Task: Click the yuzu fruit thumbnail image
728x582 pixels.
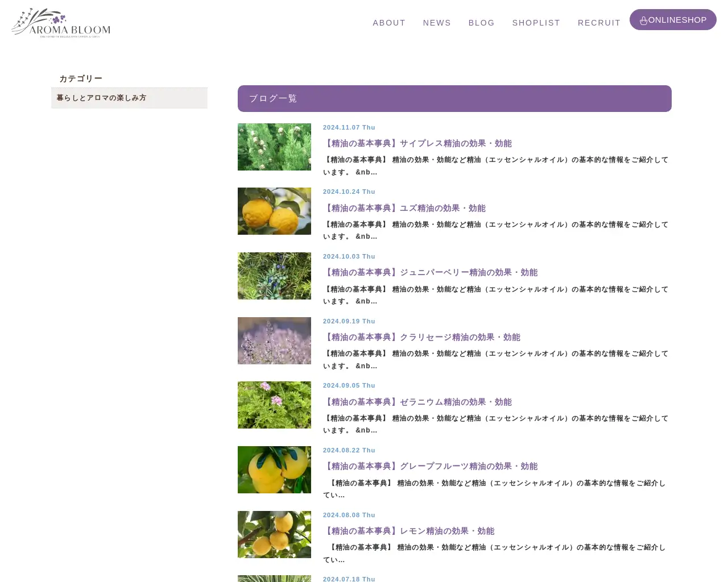Action: click(x=274, y=211)
